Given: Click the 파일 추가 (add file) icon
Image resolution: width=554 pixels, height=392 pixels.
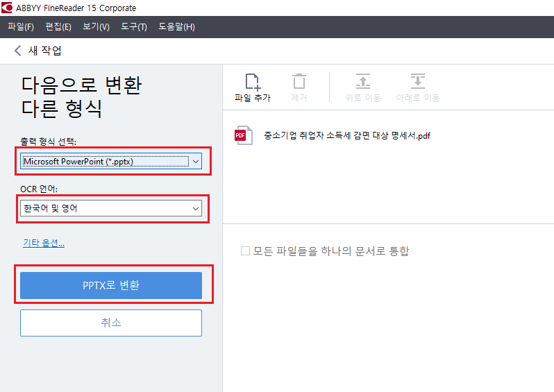Looking at the screenshot, I should 253,82.
